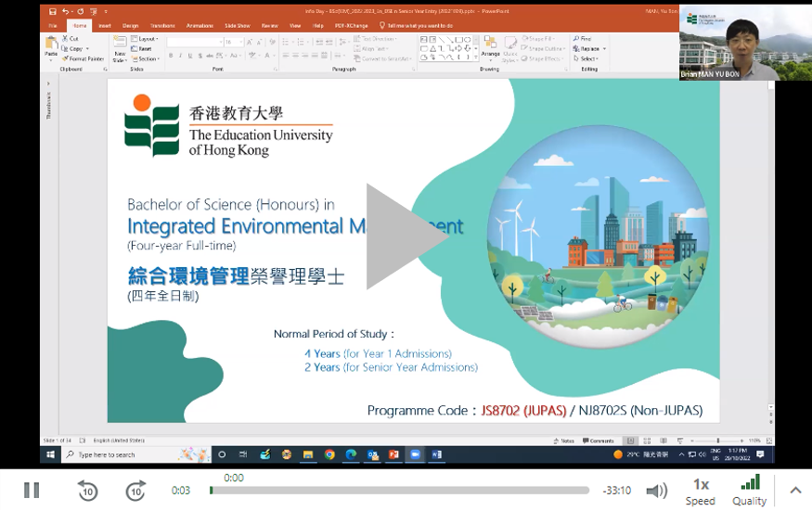Image resolution: width=812 pixels, height=511 pixels.
Task: Click the PowerPoint zoom slider
Action: 717,441
